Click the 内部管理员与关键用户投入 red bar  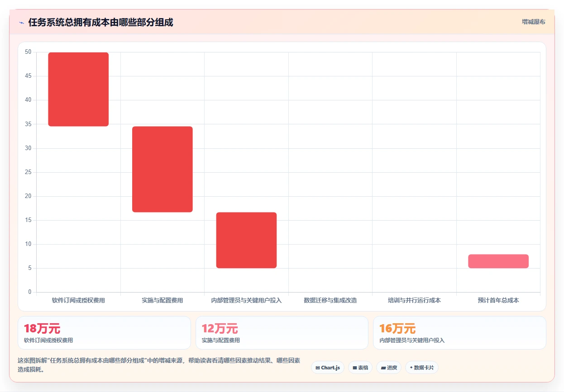pyautogui.click(x=246, y=240)
